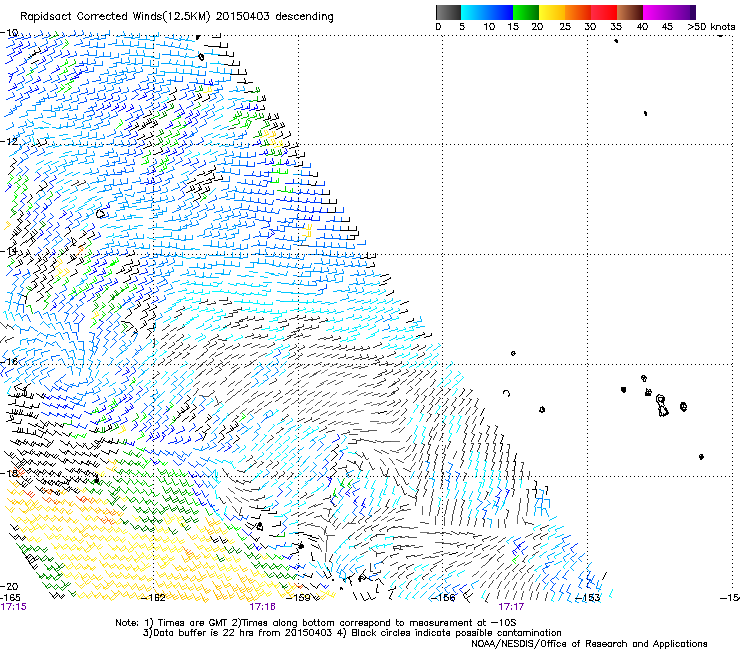Click the note "3)Data buffer is 22 hrs from 20150403"

click(237, 633)
